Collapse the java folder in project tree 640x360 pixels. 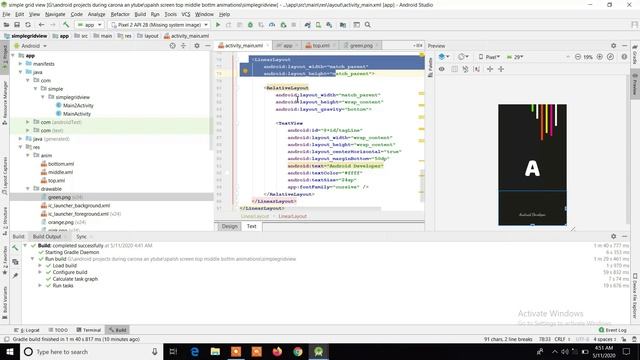tap(20, 72)
